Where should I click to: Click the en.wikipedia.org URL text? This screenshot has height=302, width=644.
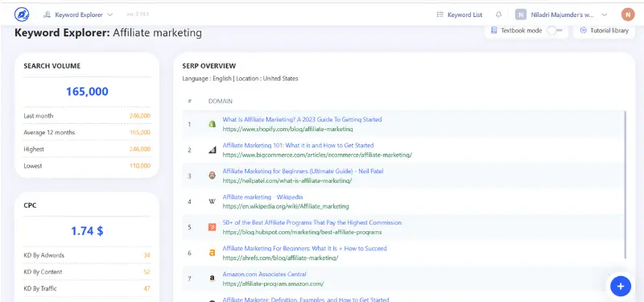[286, 207]
